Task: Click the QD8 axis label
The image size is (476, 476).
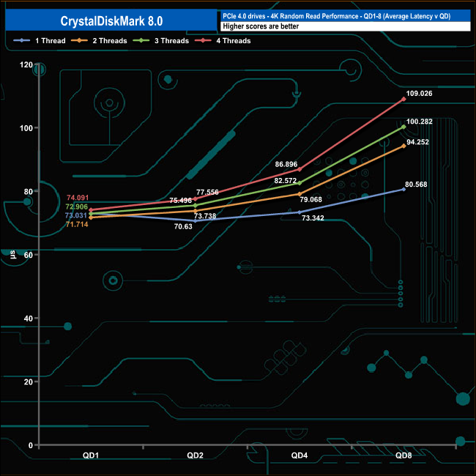Action: click(404, 455)
